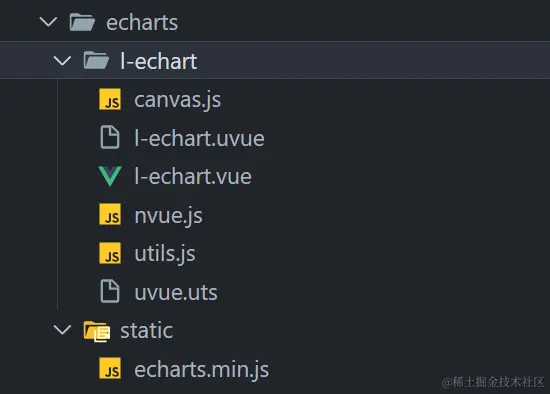Image resolution: width=550 pixels, height=394 pixels.
Task: Open l-echart.uvue in the editor
Action: tap(199, 138)
